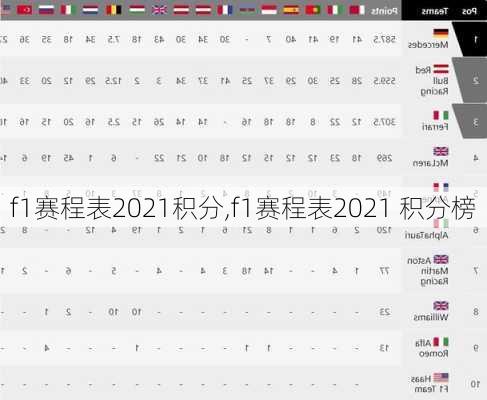Click the US flag beside Haas F1 Team

pos(441,378)
